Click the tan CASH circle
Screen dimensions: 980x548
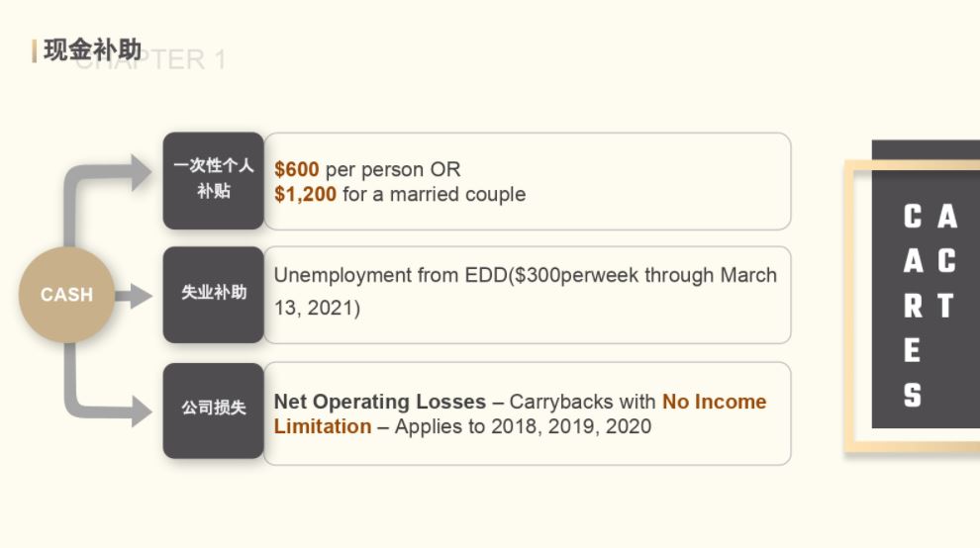tap(66, 295)
